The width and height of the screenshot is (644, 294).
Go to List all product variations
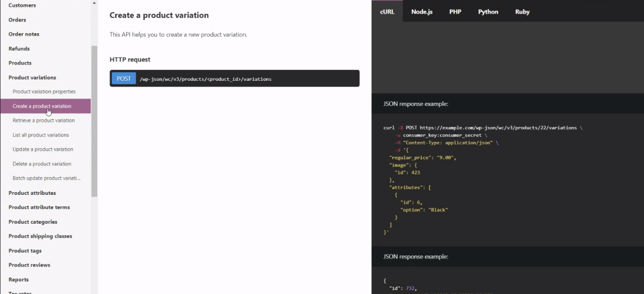tap(41, 135)
